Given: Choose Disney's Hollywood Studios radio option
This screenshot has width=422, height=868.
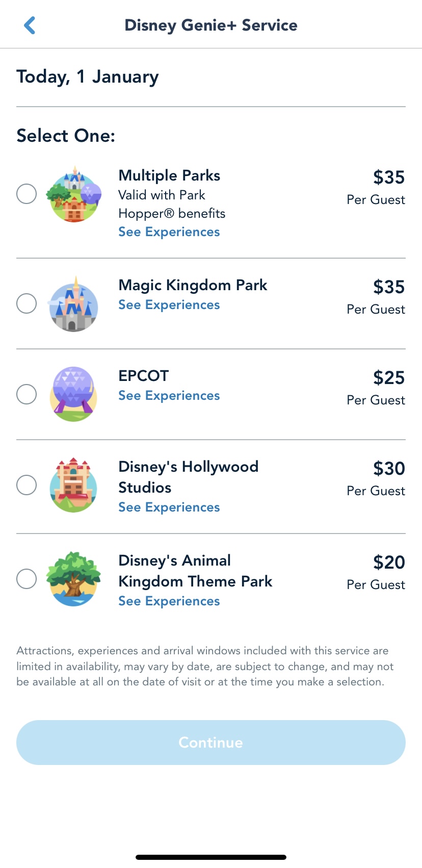Looking at the screenshot, I should 27,485.
